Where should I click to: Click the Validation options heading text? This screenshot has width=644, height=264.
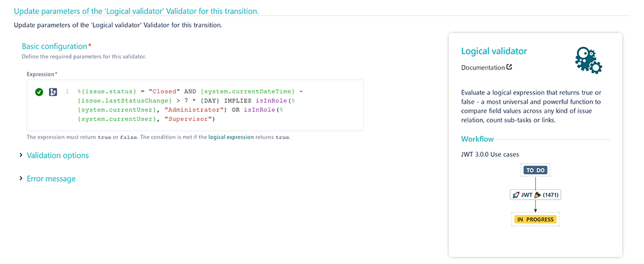pos(57,156)
